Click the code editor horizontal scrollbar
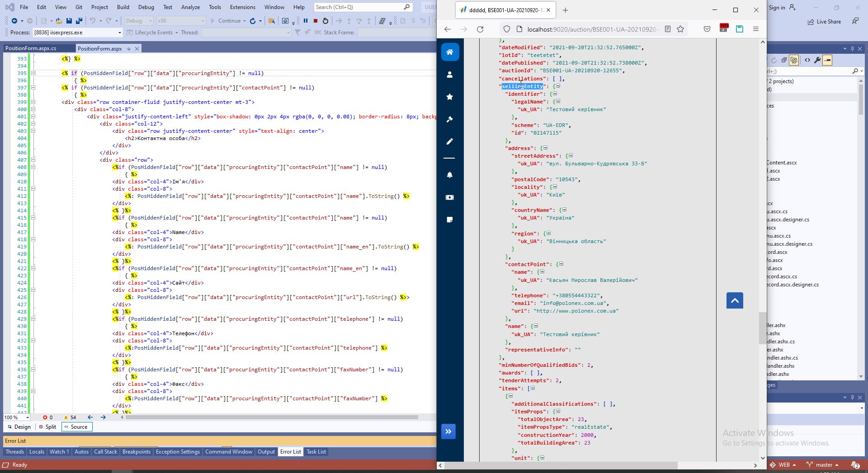868x473 pixels. point(272,417)
